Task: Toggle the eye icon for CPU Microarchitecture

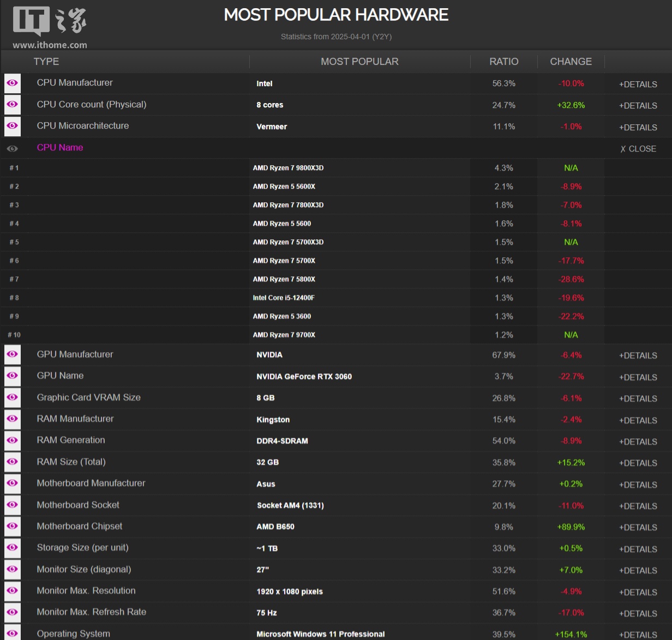Action: (12, 126)
